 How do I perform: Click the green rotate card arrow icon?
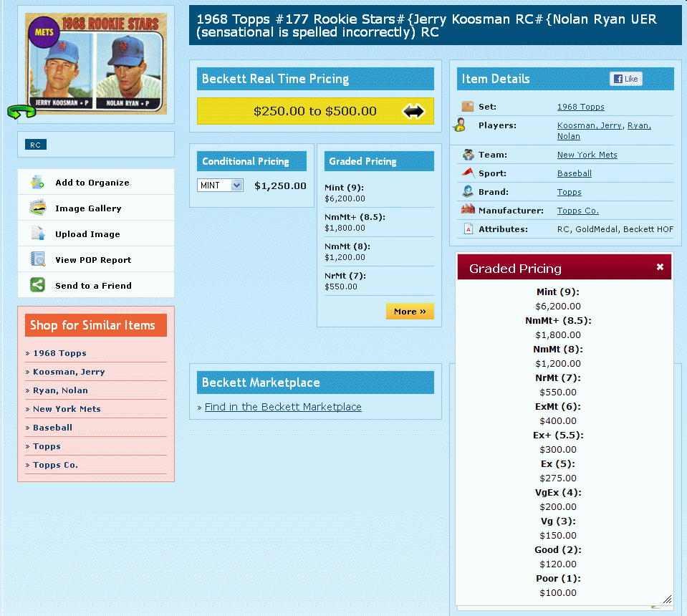(x=21, y=112)
